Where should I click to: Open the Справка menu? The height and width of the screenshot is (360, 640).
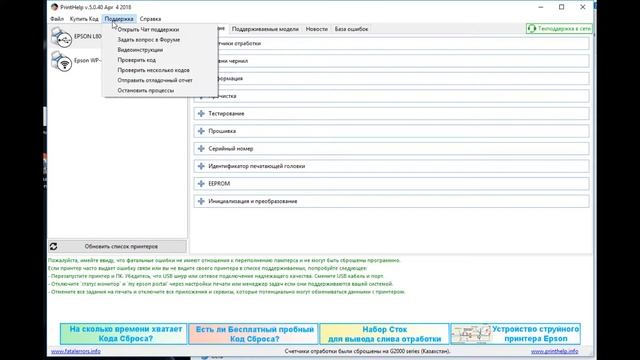(150, 19)
